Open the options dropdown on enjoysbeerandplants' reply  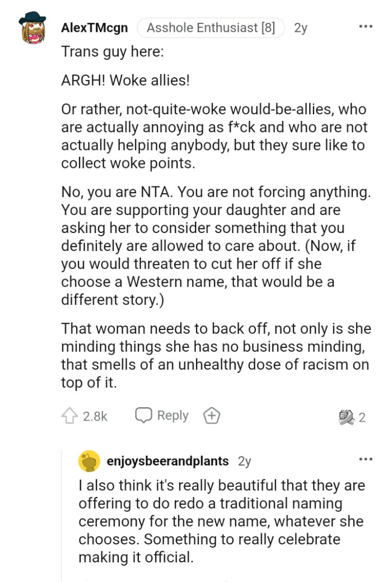pos(366,458)
